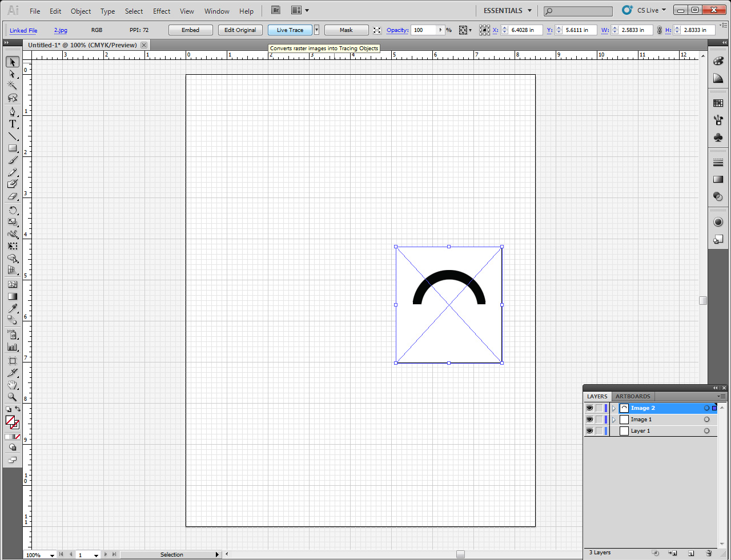Image resolution: width=731 pixels, height=560 pixels.
Task: Open the Object menu
Action: (81, 11)
